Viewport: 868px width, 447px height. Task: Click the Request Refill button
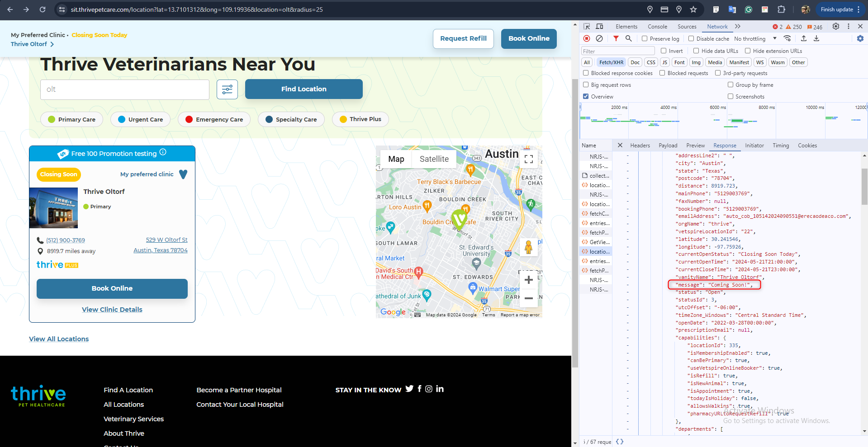(463, 38)
